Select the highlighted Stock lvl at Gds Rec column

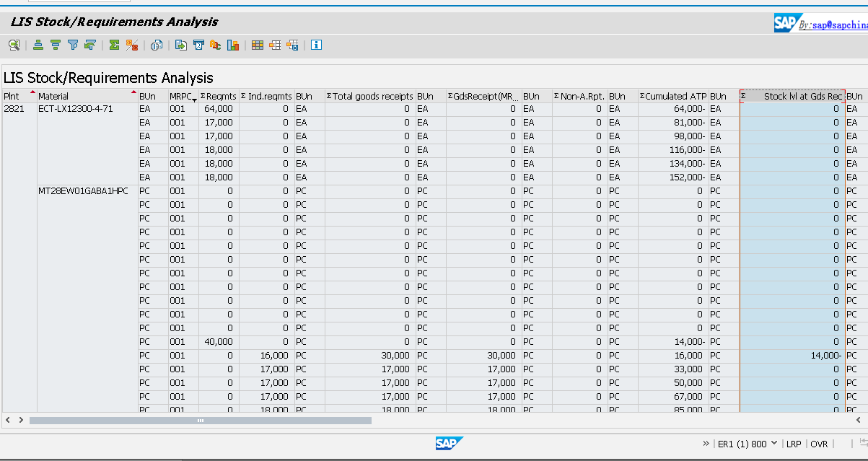[x=792, y=95]
